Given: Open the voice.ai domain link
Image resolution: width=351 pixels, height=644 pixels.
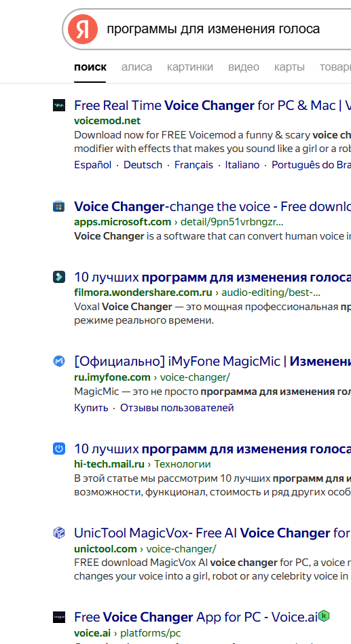Looking at the screenshot, I should 92,633.
